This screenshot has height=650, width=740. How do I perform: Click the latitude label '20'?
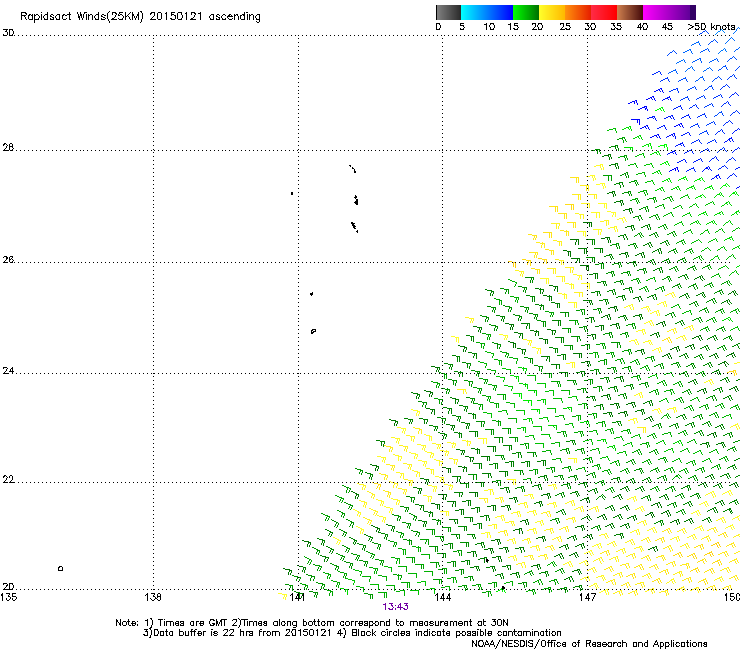coord(8,587)
